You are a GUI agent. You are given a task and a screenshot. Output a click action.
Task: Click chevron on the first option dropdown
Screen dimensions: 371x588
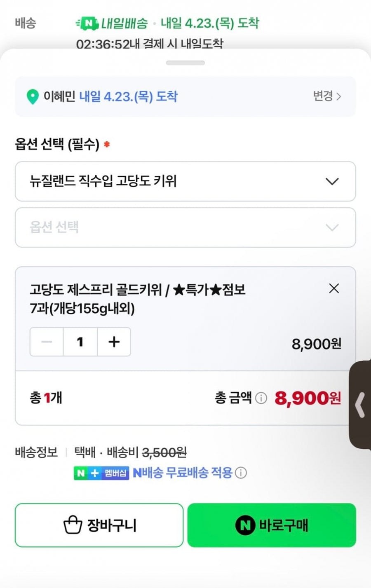click(x=332, y=181)
